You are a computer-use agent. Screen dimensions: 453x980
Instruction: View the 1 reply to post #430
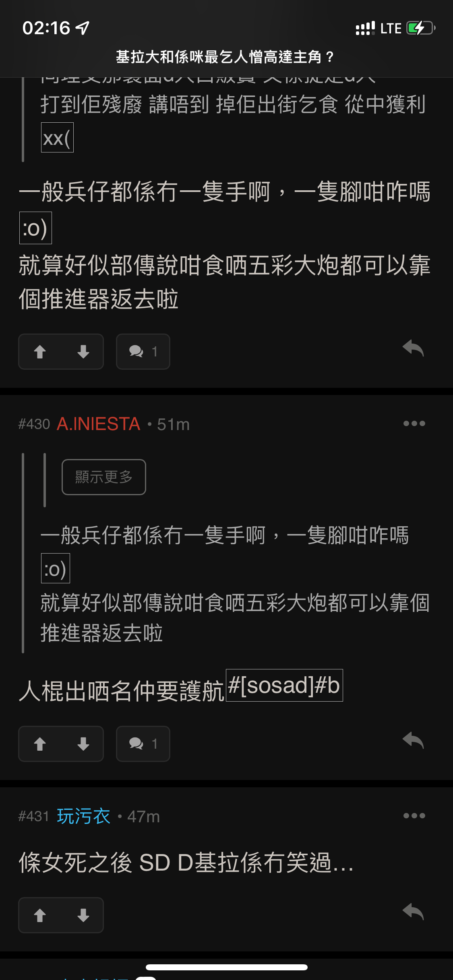pos(143,744)
